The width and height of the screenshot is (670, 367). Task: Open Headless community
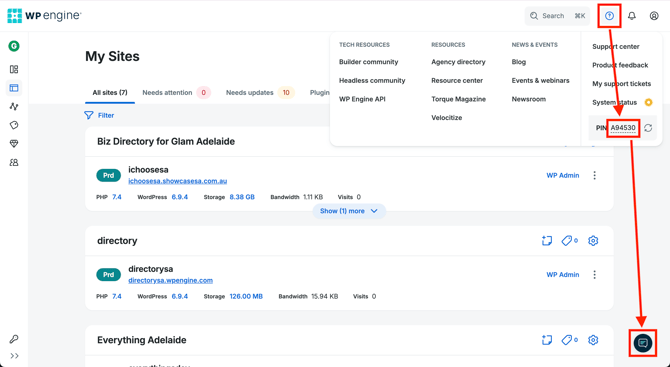pos(372,80)
